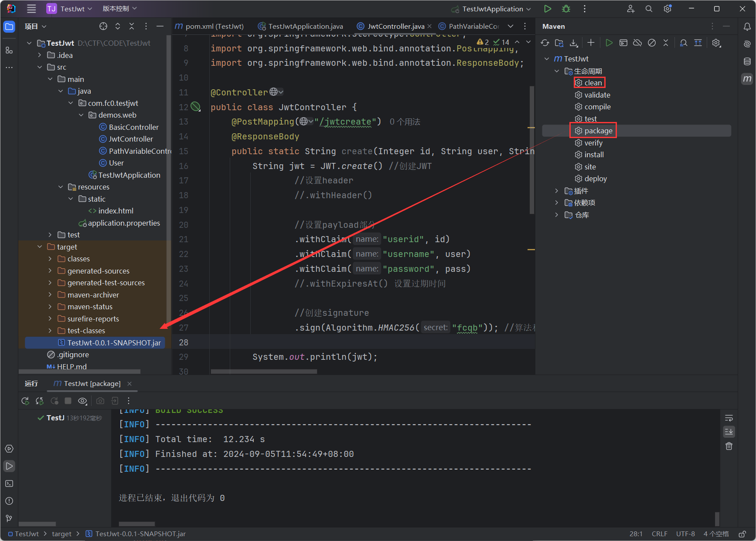Switch to the TestJwtApplication.java editor tab
Viewport: 756px width, 541px height.
point(305,26)
